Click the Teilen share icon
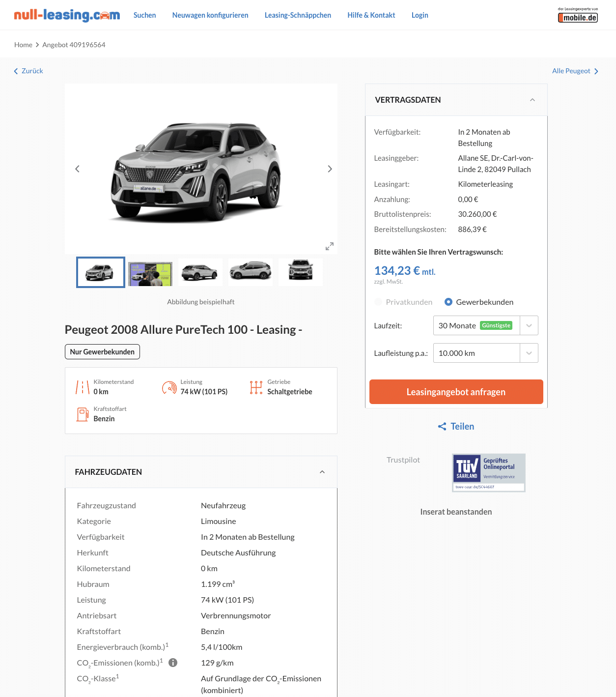The width and height of the screenshot is (616, 697). click(442, 427)
